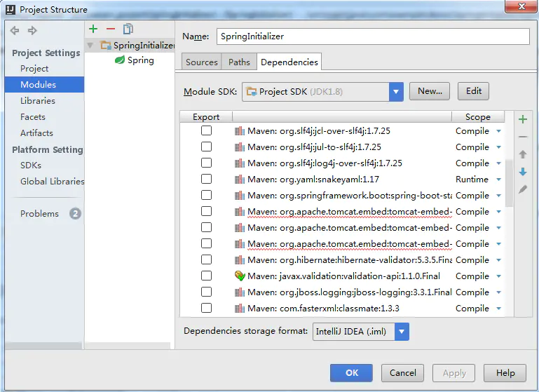The width and height of the screenshot is (539, 392).
Task: Click the Scope column header
Action: coord(478,117)
